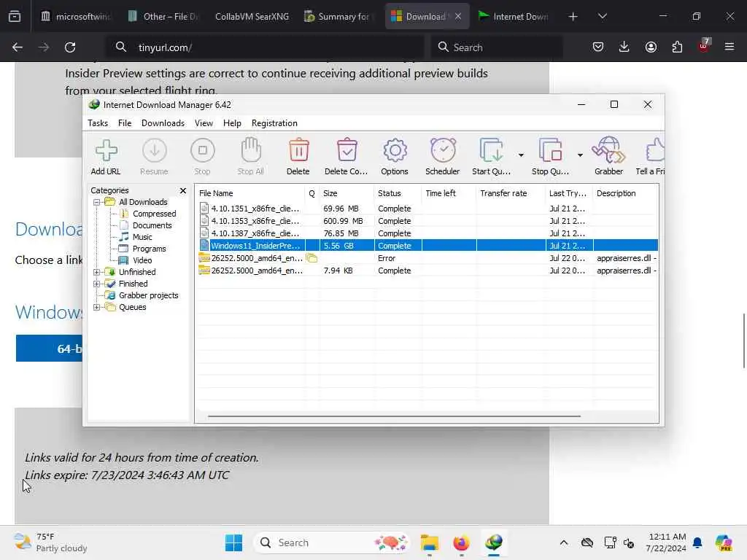This screenshot has width=747, height=560.
Task: Click the Firefox address bar
Action: (x=266, y=47)
